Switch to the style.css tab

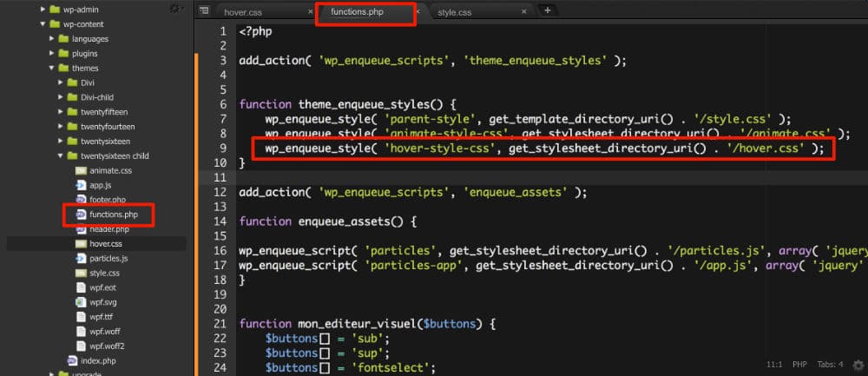point(477,11)
